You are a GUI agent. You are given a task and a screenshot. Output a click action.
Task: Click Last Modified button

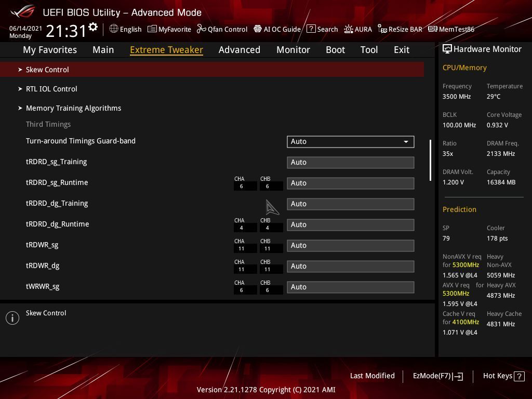pos(372,376)
